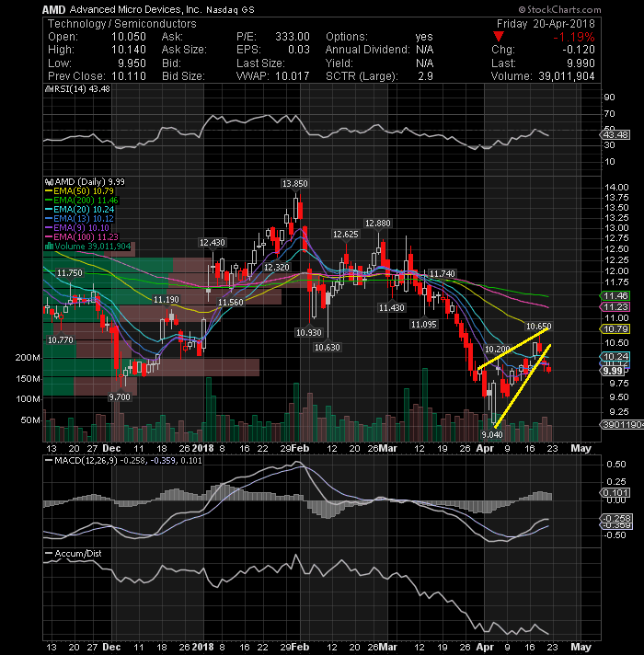Viewport: 644px width, 655px height.
Task: Click the MACD(12,26,9) legend line icon
Action: tap(49, 460)
